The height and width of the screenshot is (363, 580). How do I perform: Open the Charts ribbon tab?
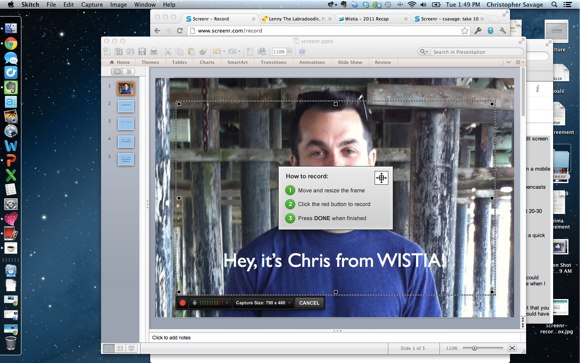pos(207,62)
